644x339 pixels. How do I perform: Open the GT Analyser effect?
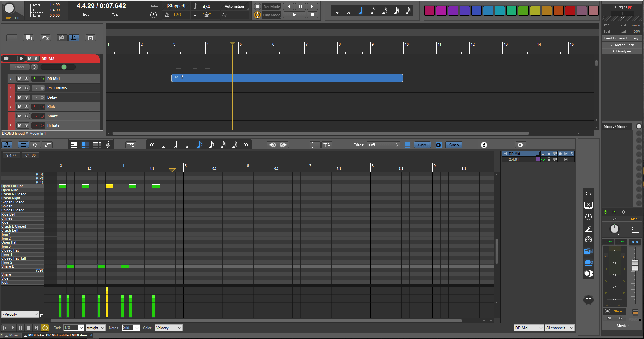[x=622, y=51]
